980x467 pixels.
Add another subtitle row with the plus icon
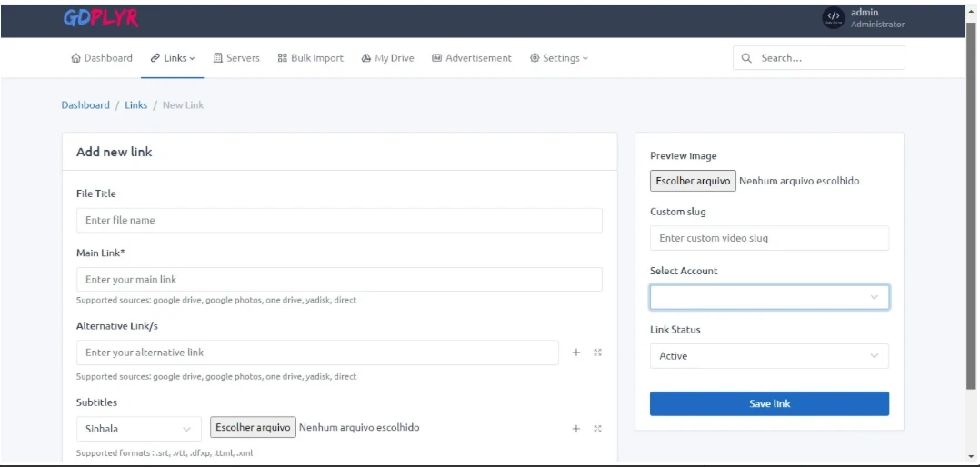pyautogui.click(x=576, y=429)
